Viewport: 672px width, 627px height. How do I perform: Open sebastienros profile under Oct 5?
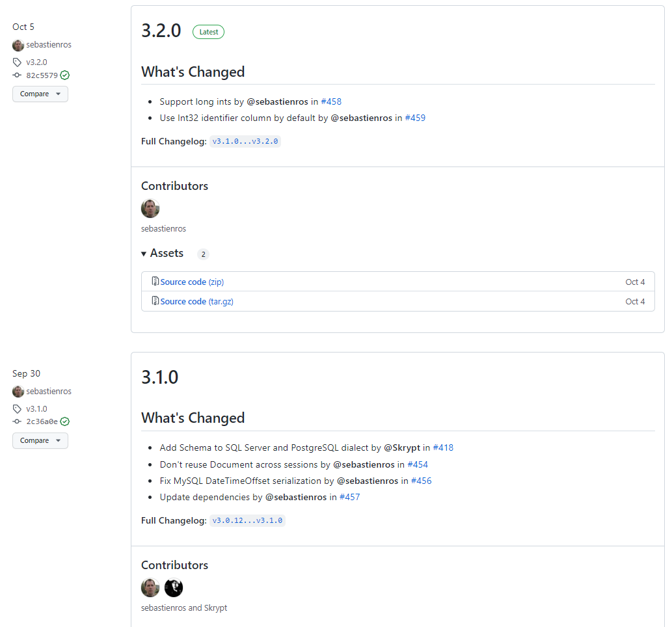(49, 45)
